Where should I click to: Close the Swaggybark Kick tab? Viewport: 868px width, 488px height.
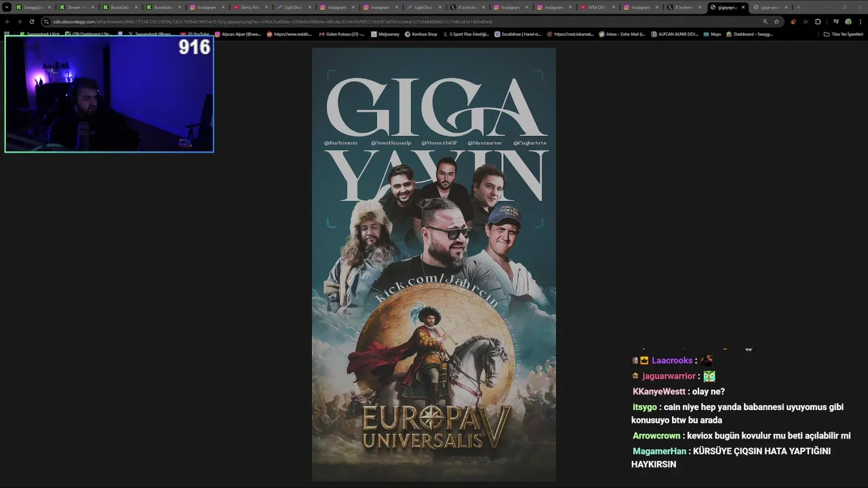click(50, 7)
